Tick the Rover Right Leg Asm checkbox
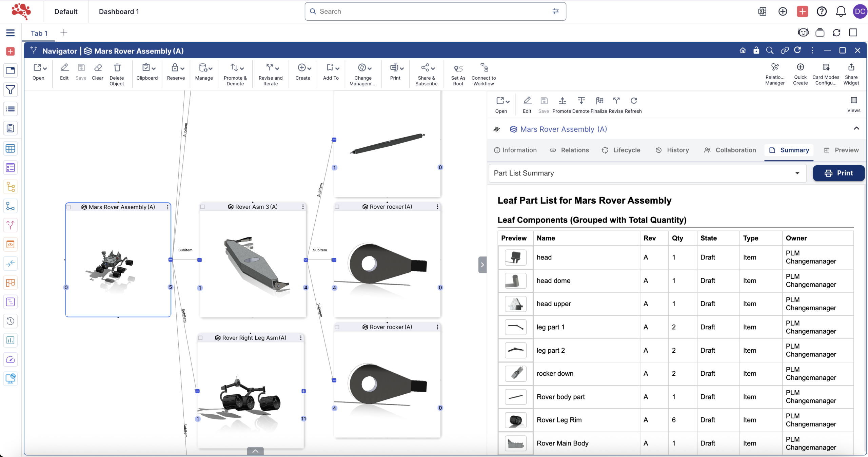Image resolution: width=868 pixels, height=457 pixels. pos(201,338)
